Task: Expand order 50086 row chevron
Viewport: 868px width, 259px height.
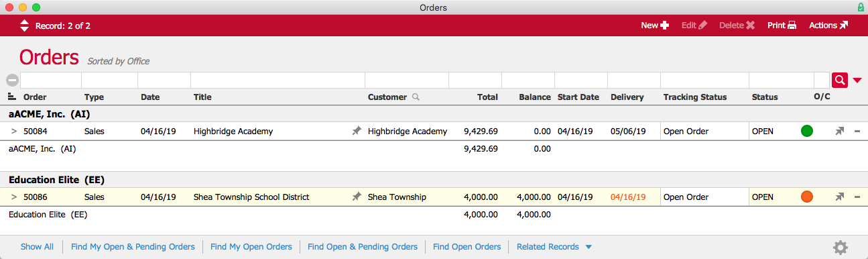Action: [14, 197]
